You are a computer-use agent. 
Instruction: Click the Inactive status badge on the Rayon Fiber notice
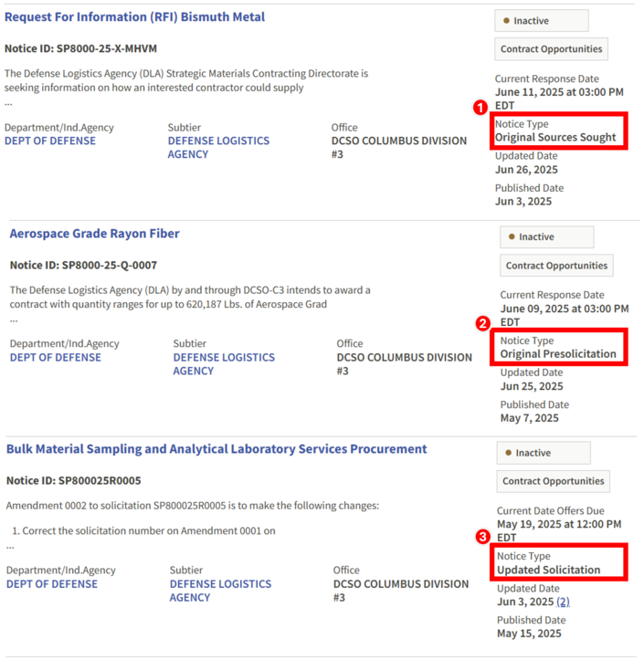pyautogui.click(x=546, y=237)
